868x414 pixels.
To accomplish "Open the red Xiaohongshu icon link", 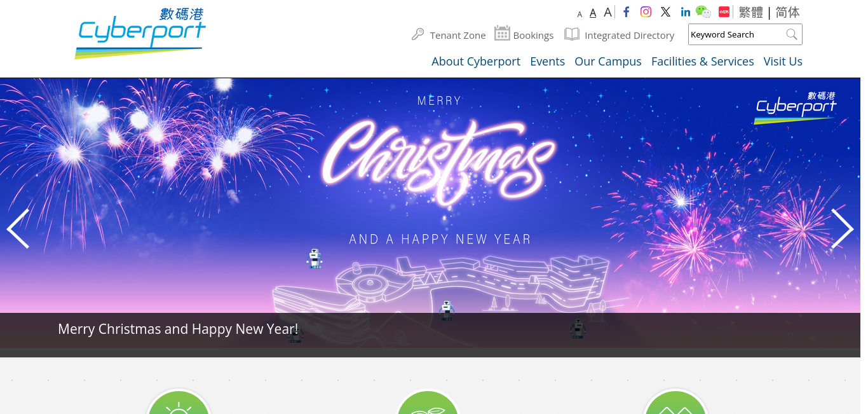I will pos(724,12).
